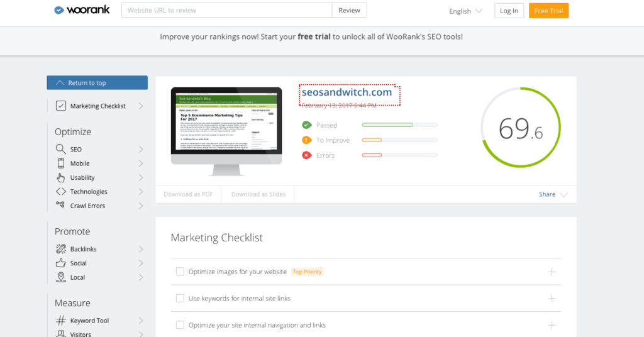Click the Technologies code brackets icon
The image size is (644, 337).
coord(61,191)
